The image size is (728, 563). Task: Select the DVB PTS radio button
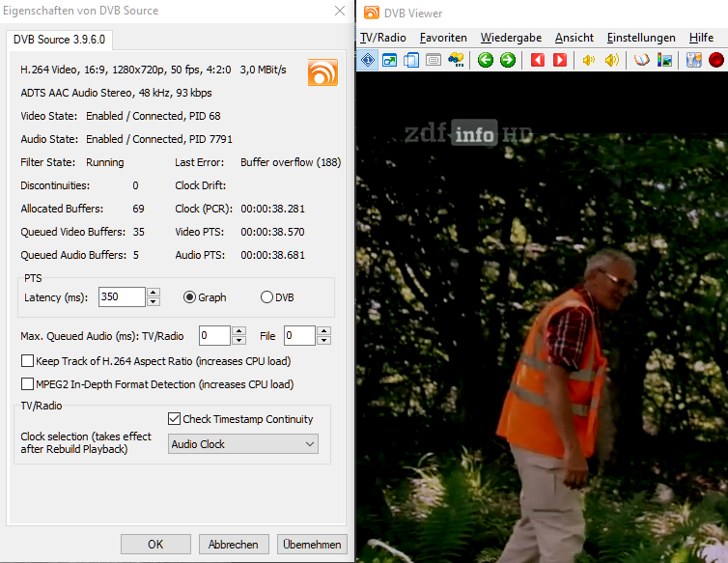(x=266, y=297)
